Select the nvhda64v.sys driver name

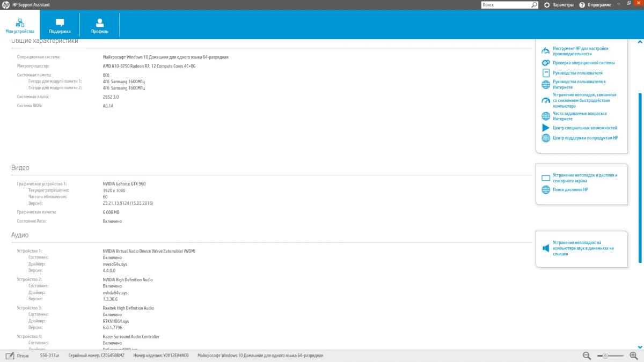(x=115, y=293)
